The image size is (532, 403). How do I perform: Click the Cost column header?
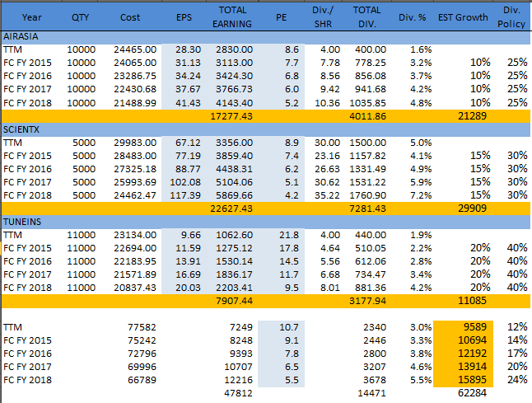point(130,17)
